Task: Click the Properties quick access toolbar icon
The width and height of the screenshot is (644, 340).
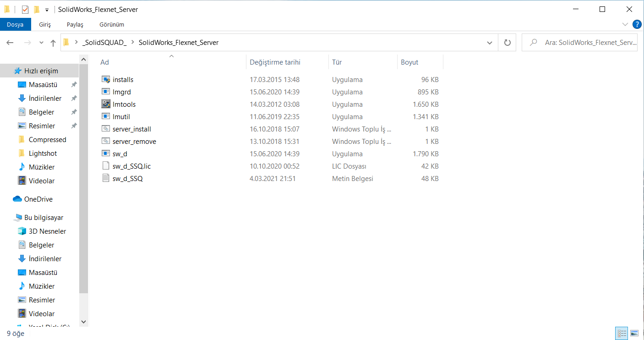Action: pyautogui.click(x=25, y=9)
